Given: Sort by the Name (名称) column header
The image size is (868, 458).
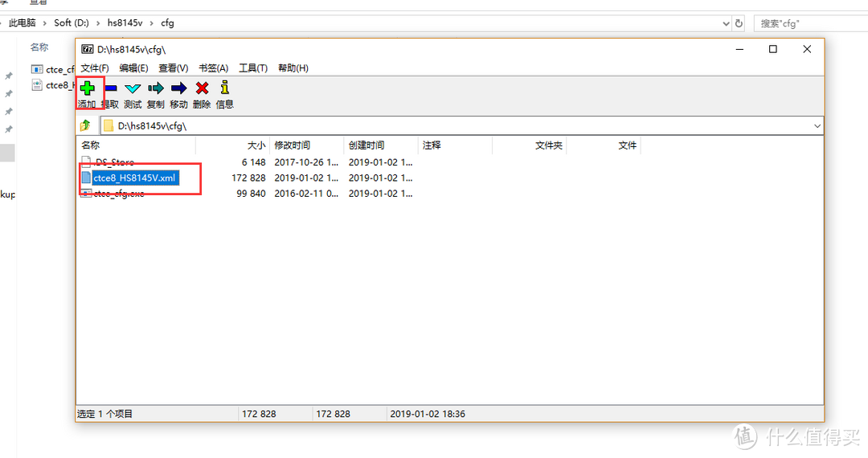Looking at the screenshot, I should pyautogui.click(x=136, y=145).
